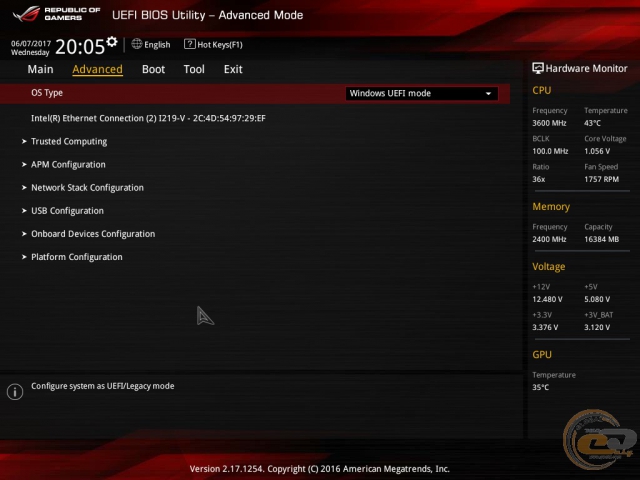The height and width of the screenshot is (480, 640).
Task: Click the Version 2.17.1254 copyright text
Action: 320,469
